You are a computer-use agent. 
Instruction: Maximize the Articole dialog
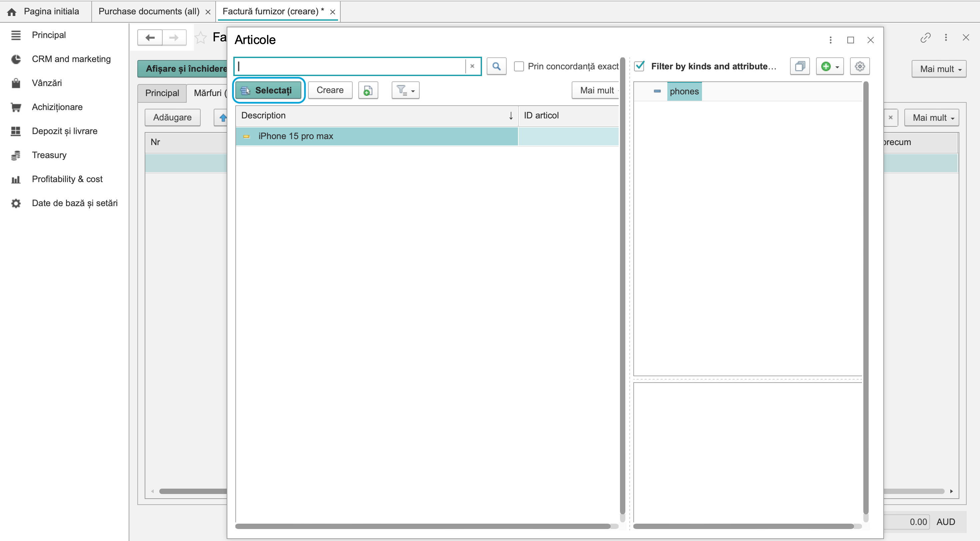click(x=851, y=40)
